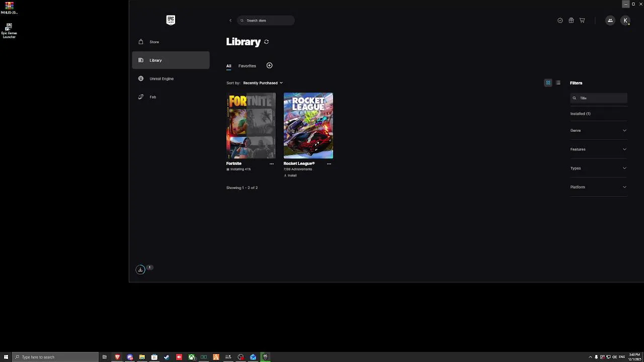The width and height of the screenshot is (644, 362).
Task: Click the Epic Games logo in the sidebar
Action: [x=171, y=20]
